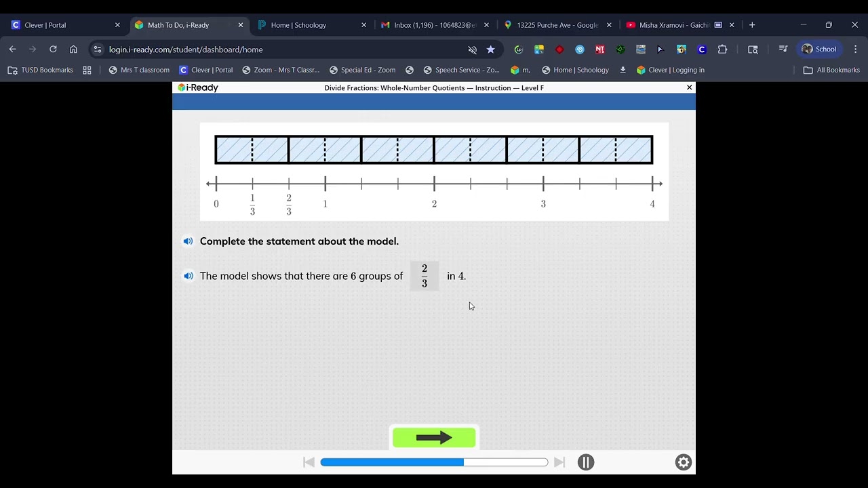Go to browser home page
The height and width of the screenshot is (488, 868).
tap(73, 49)
